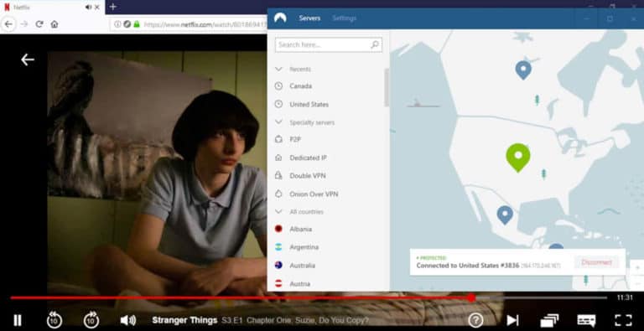Open the NordVPN Settings tab
This screenshot has width=644, height=331.
[344, 18]
